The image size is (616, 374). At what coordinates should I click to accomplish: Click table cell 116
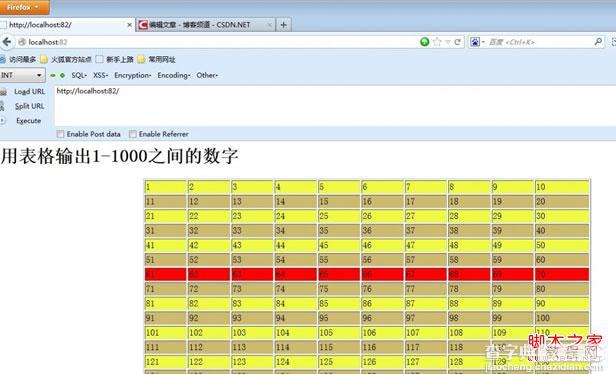point(383,347)
